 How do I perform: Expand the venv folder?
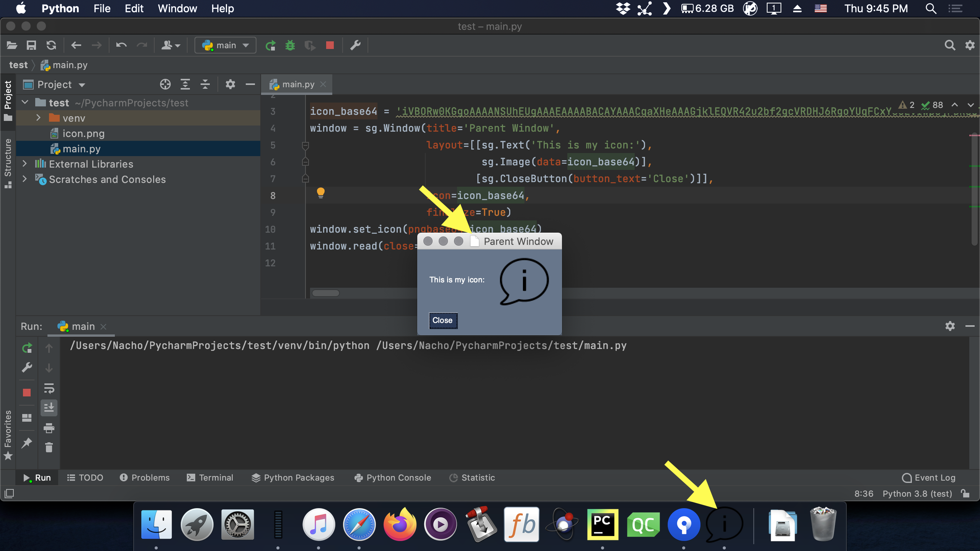[x=38, y=118]
